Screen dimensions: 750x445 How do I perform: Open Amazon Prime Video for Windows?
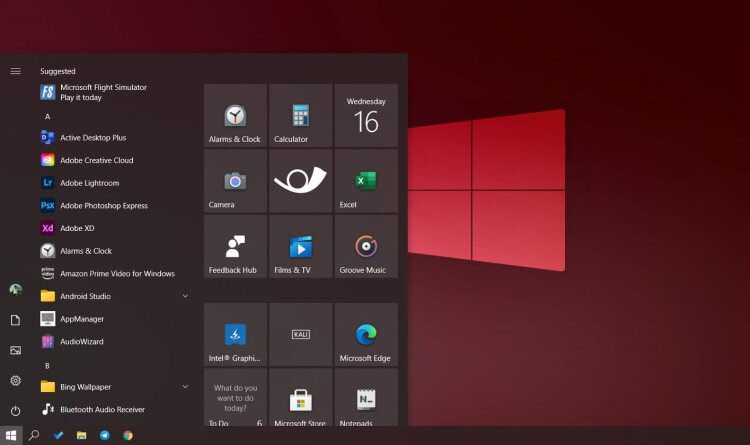coord(115,274)
